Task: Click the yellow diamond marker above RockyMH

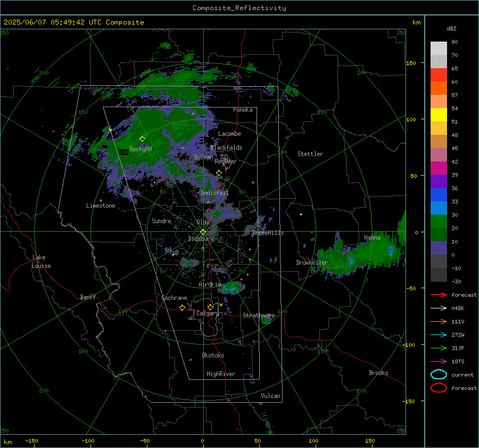Action: [142, 139]
